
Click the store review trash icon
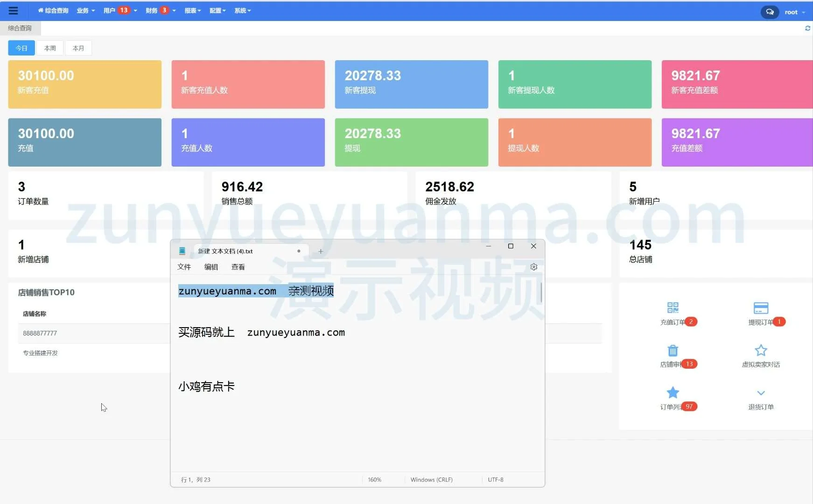[x=673, y=350]
